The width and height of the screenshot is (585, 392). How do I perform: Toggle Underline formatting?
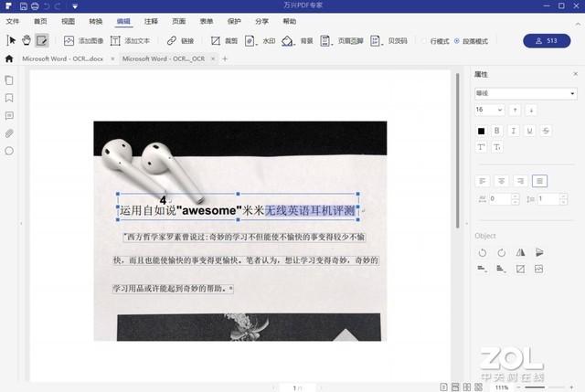[529, 131]
